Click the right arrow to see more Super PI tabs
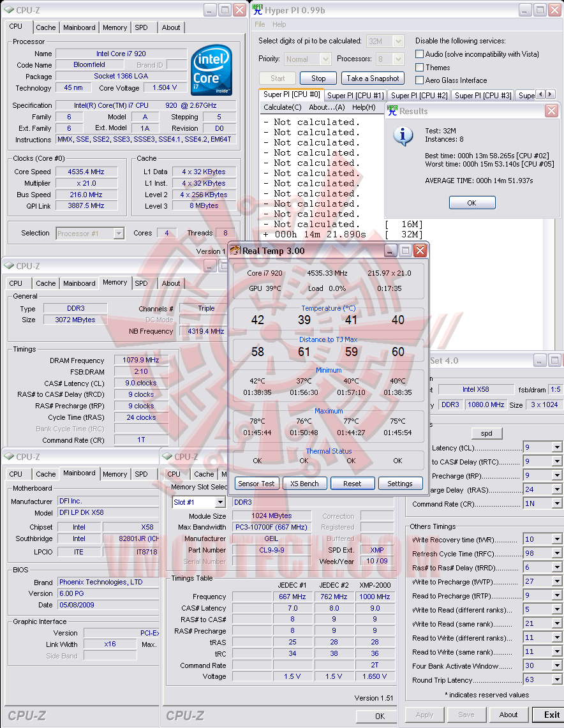The image size is (564, 728). click(550, 94)
